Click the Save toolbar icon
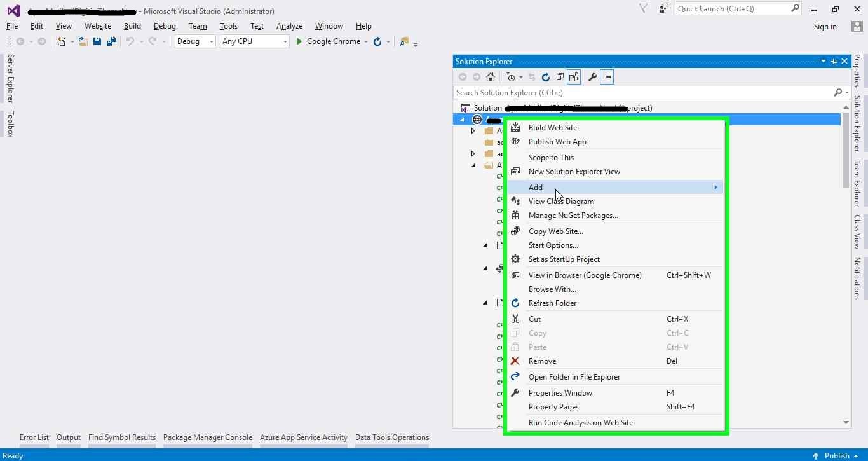868x461 pixels. pyautogui.click(x=97, y=41)
